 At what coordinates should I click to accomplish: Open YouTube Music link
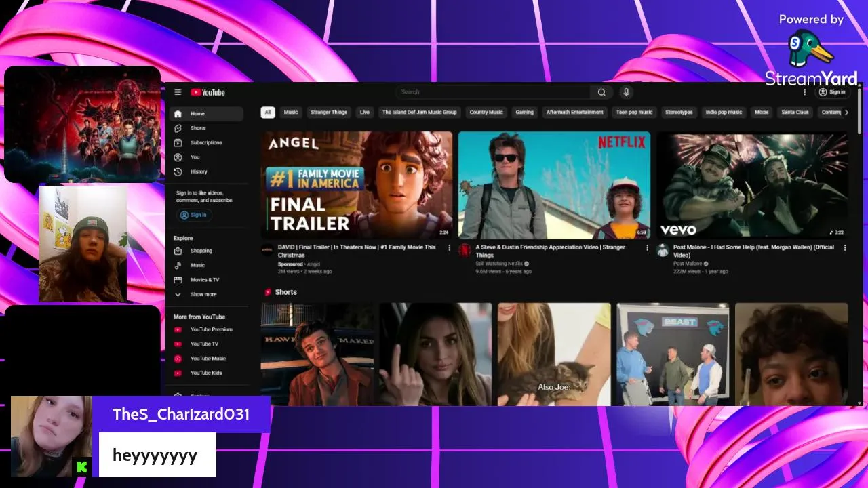click(x=206, y=359)
